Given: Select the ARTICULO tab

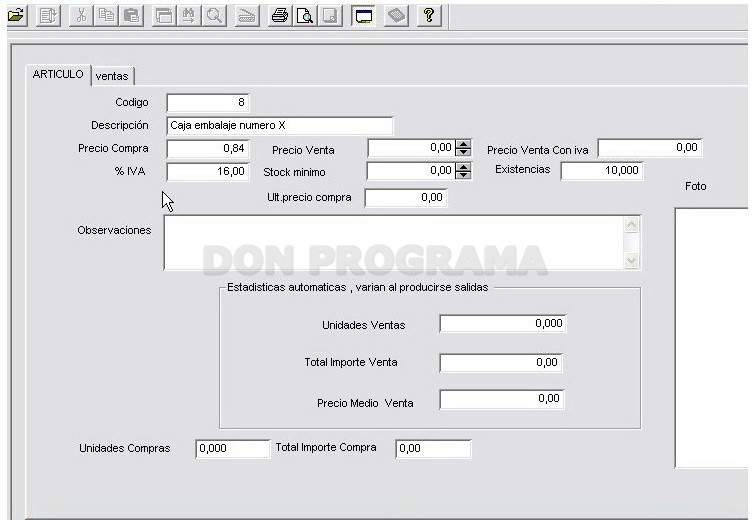Looking at the screenshot, I should pos(58,74).
